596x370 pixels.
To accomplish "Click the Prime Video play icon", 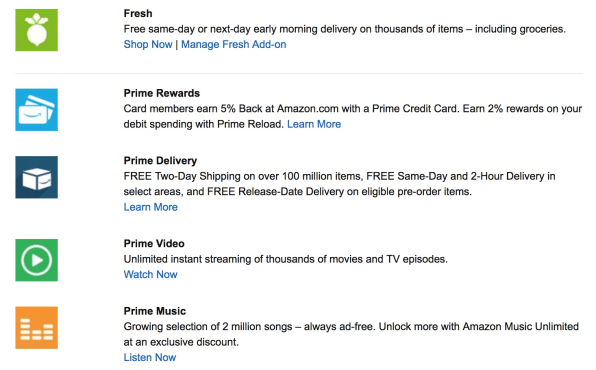I will (36, 260).
